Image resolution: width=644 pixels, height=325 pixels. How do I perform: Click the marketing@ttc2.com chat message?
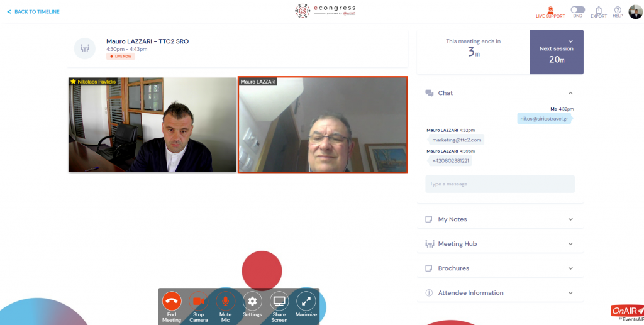(x=457, y=140)
